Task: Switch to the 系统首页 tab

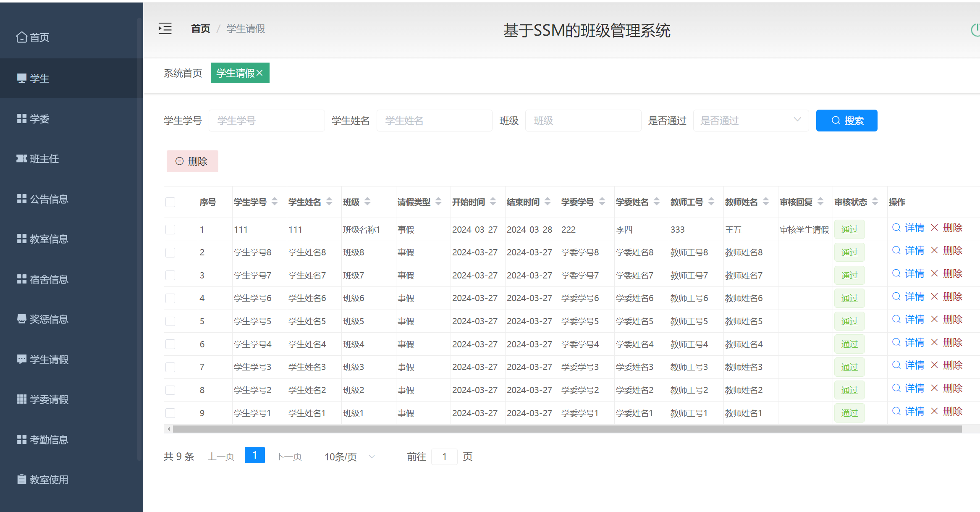Action: coord(183,73)
